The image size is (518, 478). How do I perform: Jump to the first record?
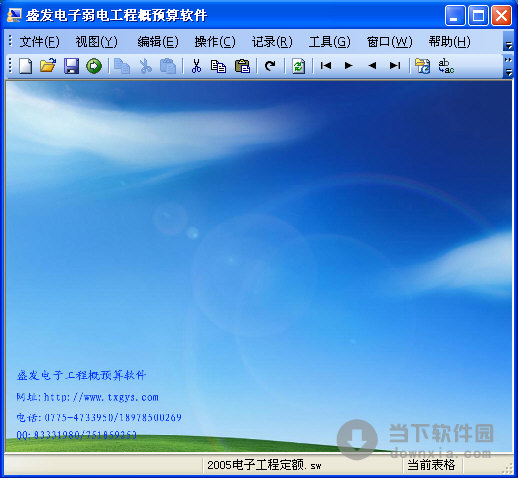pyautogui.click(x=326, y=66)
